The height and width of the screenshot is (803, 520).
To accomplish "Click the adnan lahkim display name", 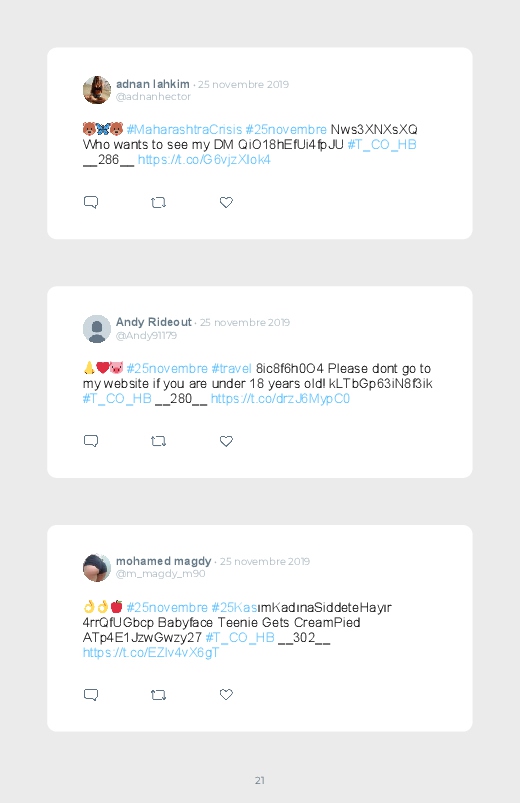I will click(153, 84).
